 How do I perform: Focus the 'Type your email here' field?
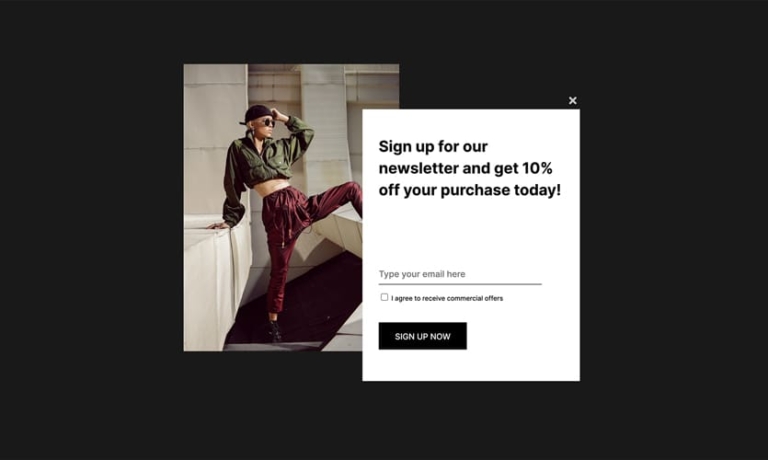pos(460,274)
